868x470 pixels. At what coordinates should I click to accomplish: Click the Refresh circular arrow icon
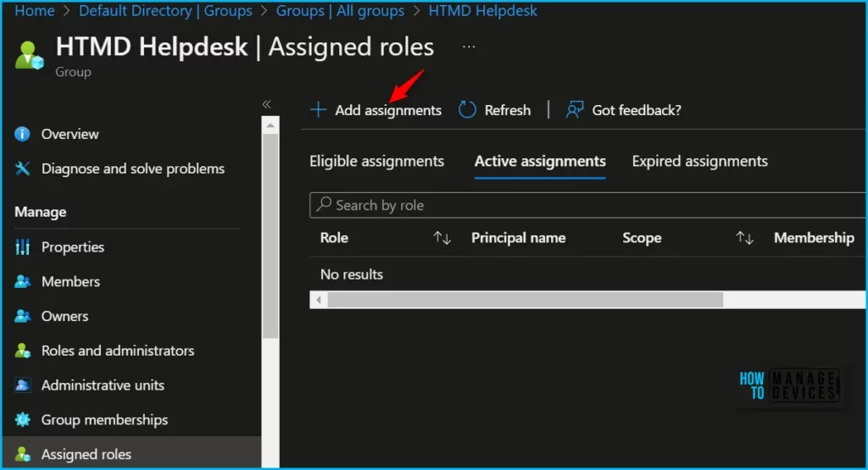pos(467,110)
